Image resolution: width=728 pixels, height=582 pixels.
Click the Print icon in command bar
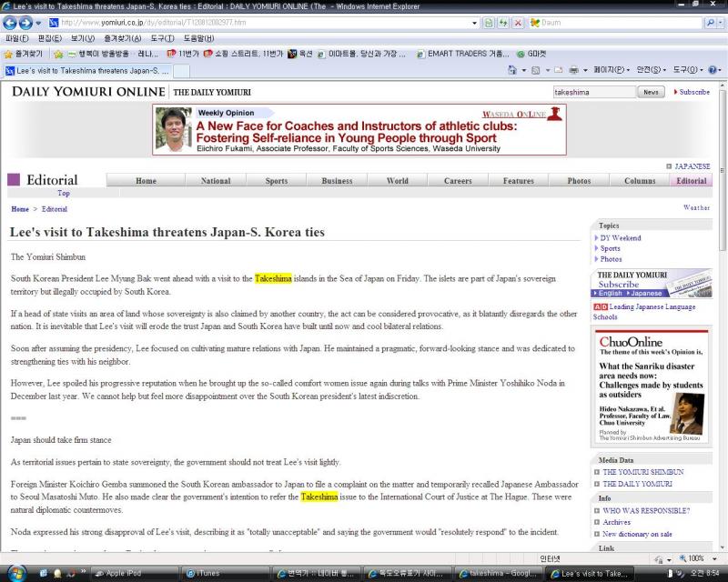(x=572, y=70)
